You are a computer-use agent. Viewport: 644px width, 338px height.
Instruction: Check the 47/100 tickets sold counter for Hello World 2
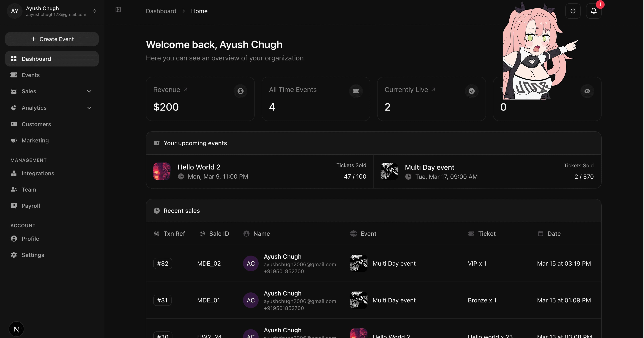coord(355,176)
